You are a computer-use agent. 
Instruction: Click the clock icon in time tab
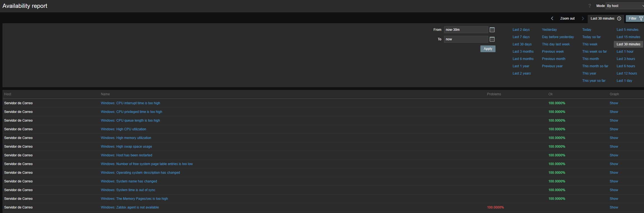pos(619,18)
